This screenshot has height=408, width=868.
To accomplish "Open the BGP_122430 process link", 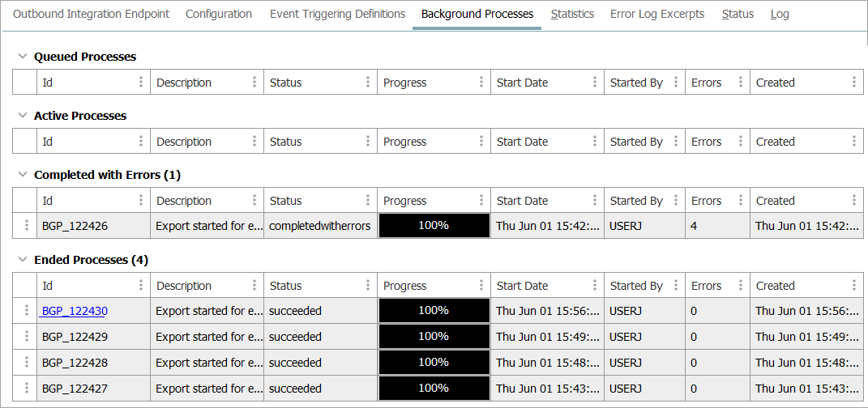I will coord(75,311).
